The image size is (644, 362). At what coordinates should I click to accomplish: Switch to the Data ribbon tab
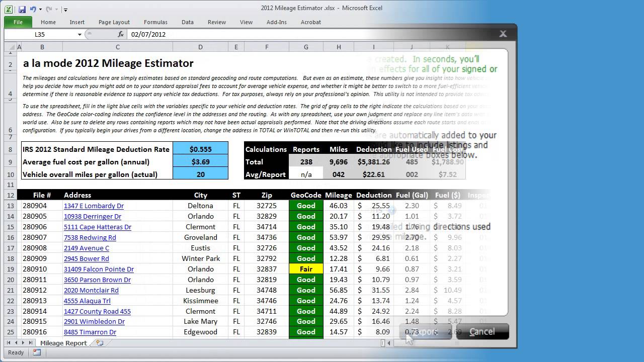pyautogui.click(x=188, y=22)
